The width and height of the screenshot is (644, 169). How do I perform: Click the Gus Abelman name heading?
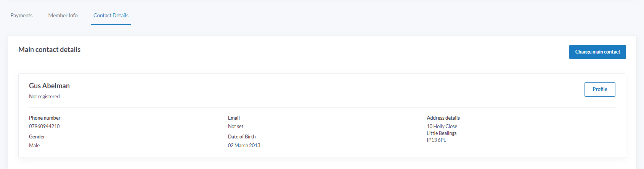pos(49,86)
